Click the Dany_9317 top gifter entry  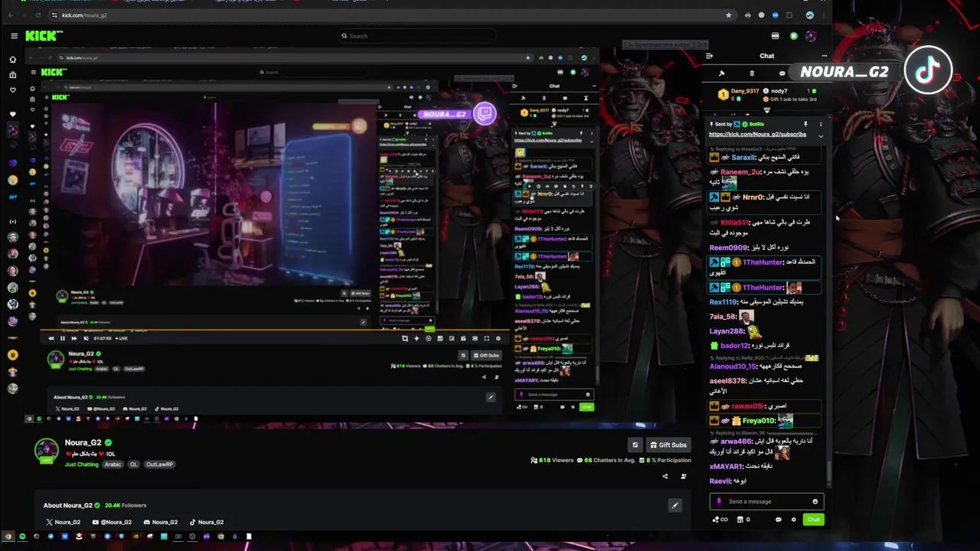[x=739, y=95]
